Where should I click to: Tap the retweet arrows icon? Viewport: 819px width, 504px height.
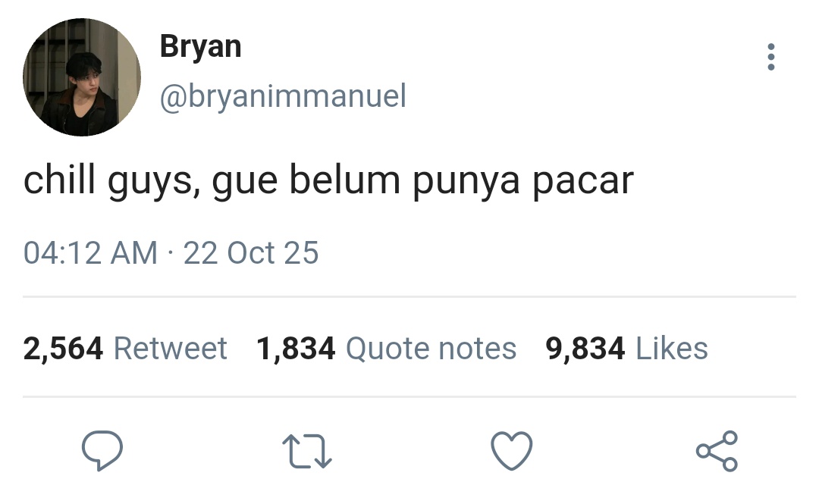point(307,451)
